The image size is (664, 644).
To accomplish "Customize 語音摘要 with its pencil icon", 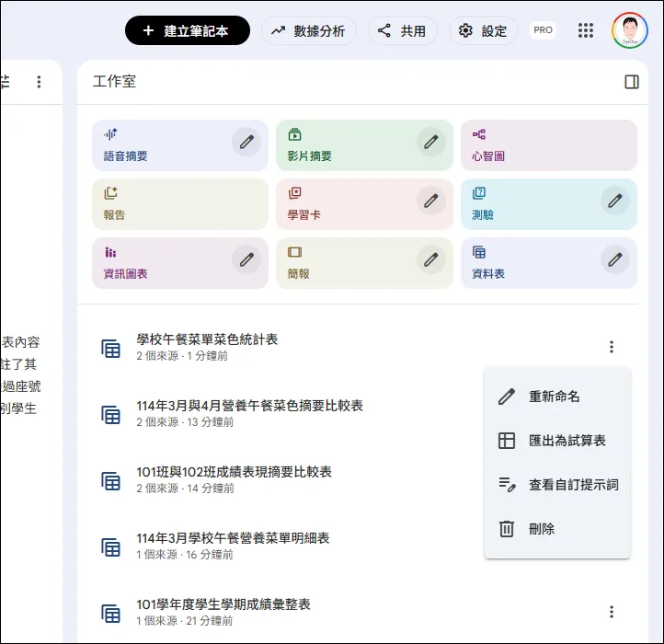I will click(246, 142).
